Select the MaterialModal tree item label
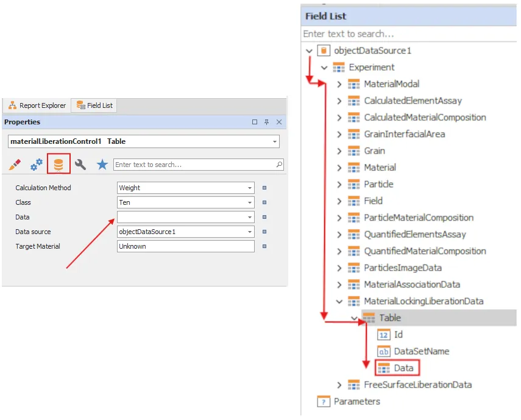The image size is (521, 420). click(x=392, y=84)
